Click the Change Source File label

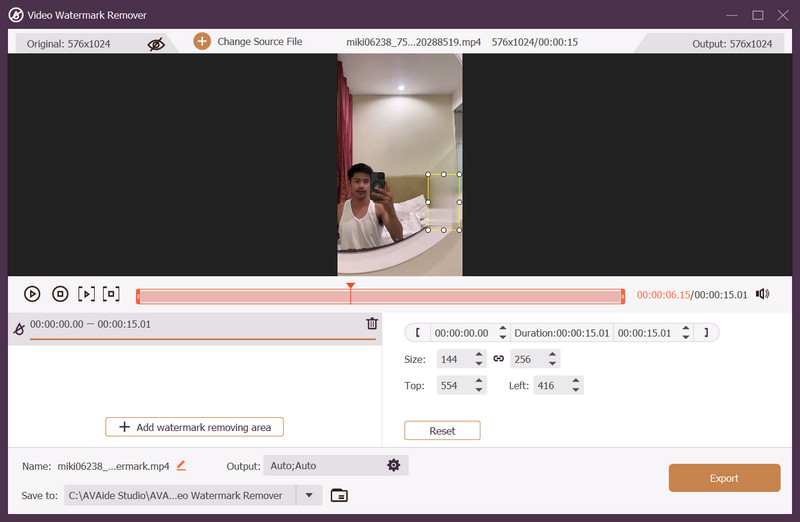click(x=260, y=41)
